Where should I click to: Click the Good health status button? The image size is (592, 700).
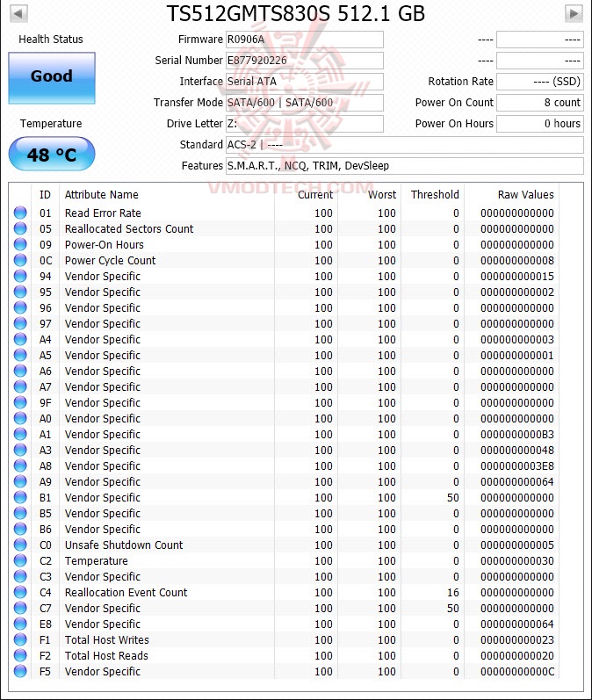[x=52, y=78]
